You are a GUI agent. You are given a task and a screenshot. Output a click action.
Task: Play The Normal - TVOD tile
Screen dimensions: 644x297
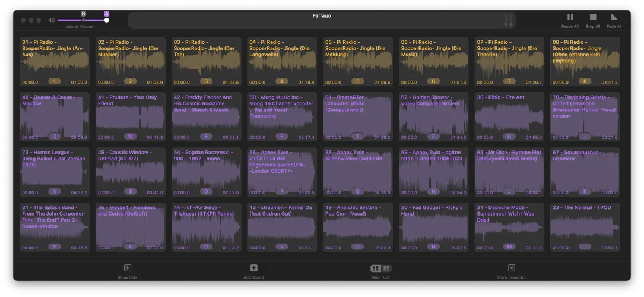(585, 228)
